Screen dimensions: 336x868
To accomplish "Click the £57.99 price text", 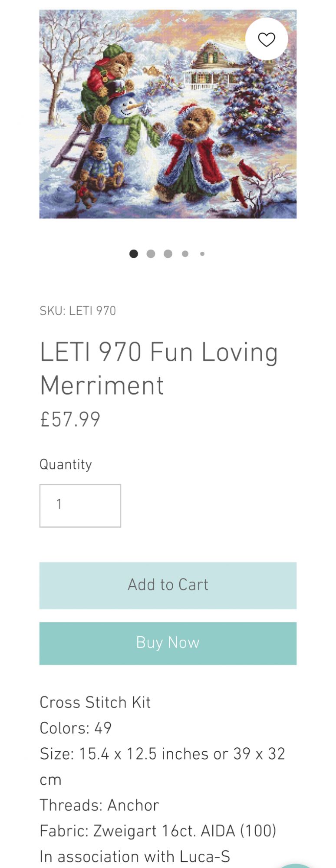I will pos(70,419).
